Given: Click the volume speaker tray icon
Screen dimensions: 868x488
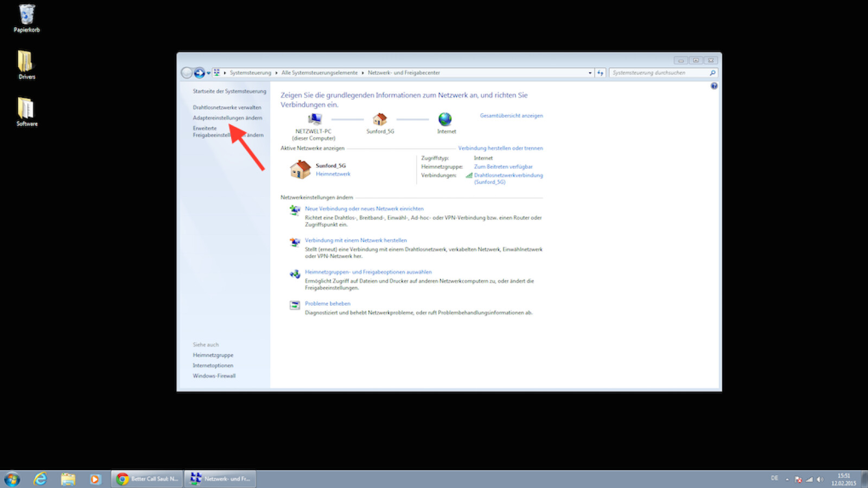Looking at the screenshot, I should [820, 479].
